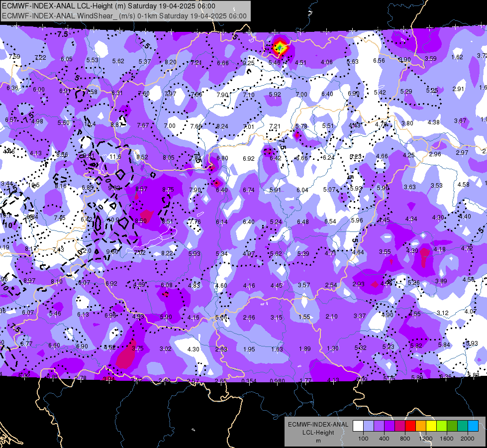Click the red legend swatch
This screenshot has width=487, height=448.
click(410, 426)
